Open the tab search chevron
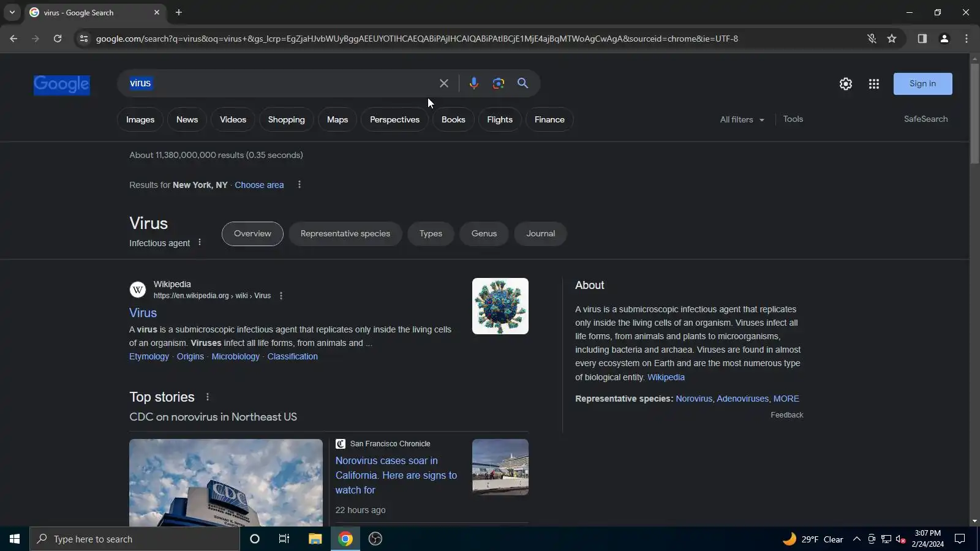The width and height of the screenshot is (980, 551). point(12,12)
